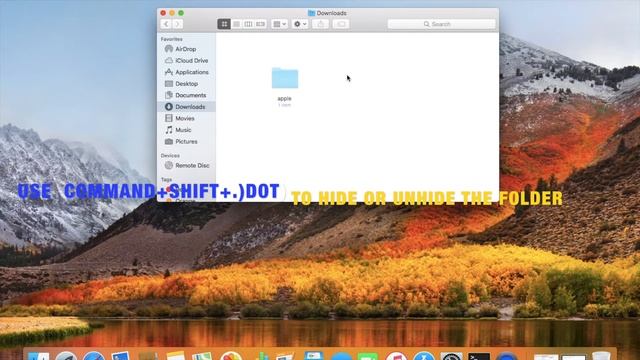Image resolution: width=640 pixels, height=360 pixels.
Task: Open the Action gear menu
Action: pyautogui.click(x=300, y=24)
